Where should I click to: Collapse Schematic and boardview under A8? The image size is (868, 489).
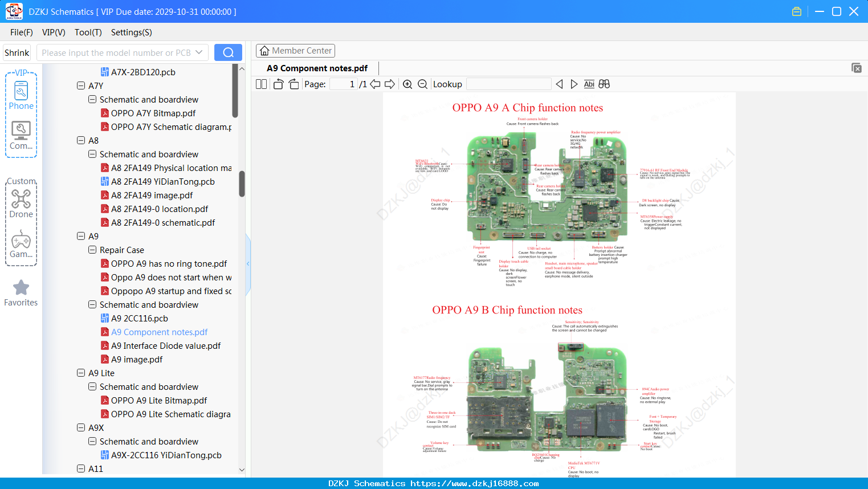click(92, 154)
